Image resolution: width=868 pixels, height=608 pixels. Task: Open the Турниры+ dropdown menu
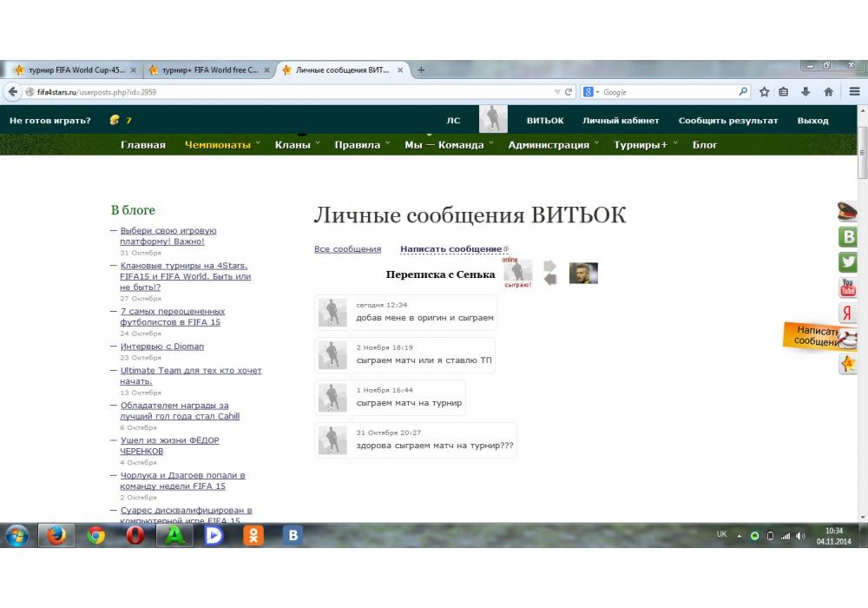[645, 145]
